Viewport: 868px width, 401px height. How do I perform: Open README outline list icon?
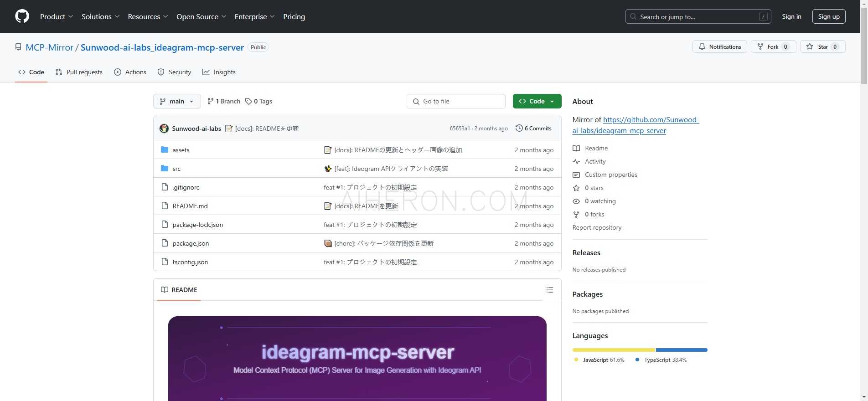550,290
